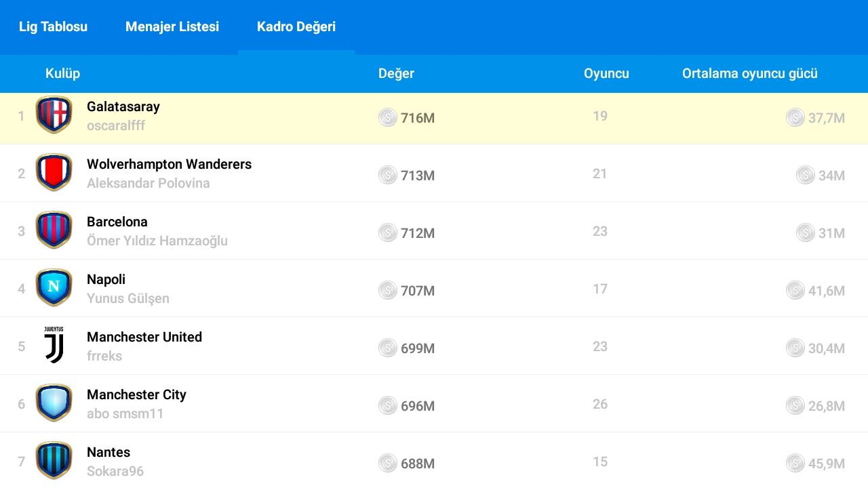Switch to the Lig Tablosu tab

tap(53, 27)
